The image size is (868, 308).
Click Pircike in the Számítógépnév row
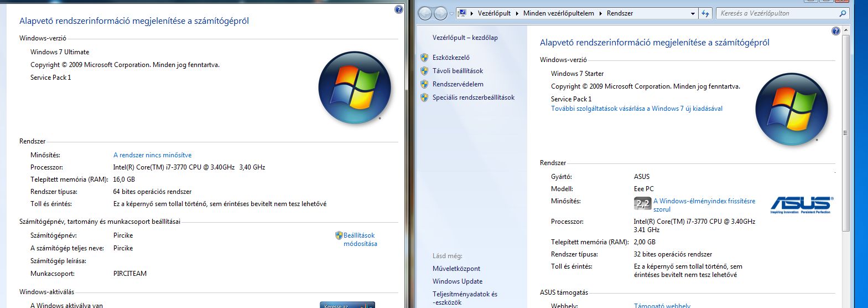tap(123, 235)
